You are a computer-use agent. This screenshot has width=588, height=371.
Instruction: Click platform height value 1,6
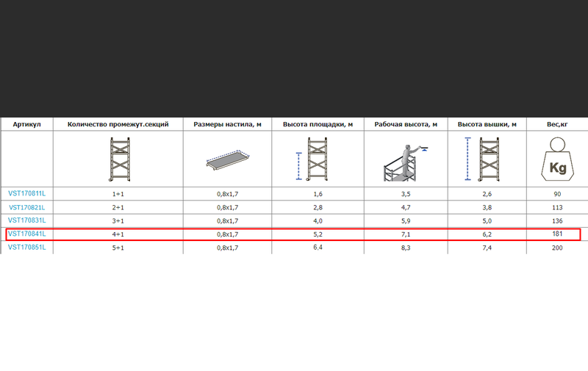click(x=318, y=194)
